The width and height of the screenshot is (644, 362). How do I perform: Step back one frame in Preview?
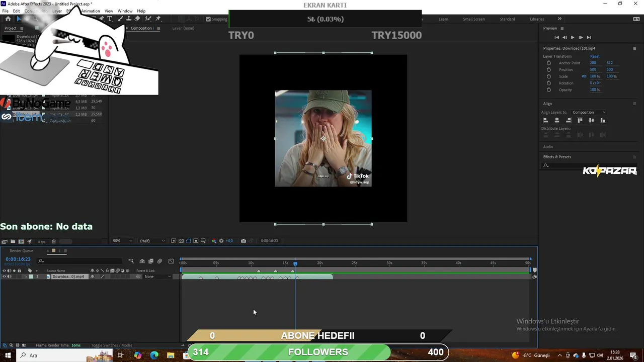[x=565, y=37]
